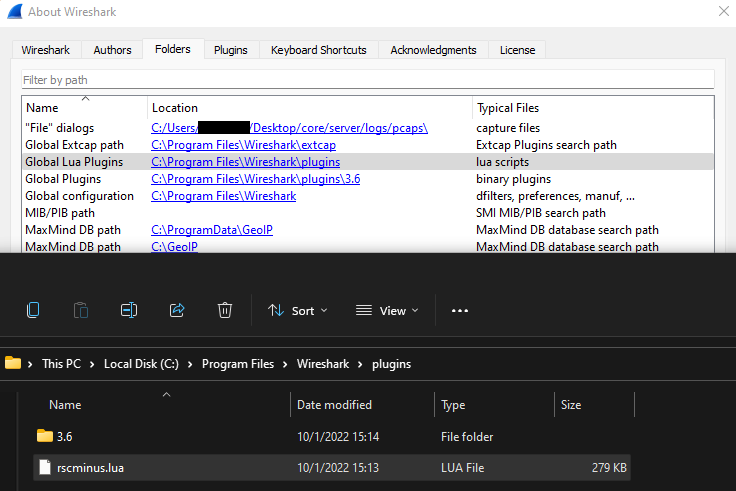Click the Filter by path field
The width and height of the screenshot is (736, 491).
(368, 80)
